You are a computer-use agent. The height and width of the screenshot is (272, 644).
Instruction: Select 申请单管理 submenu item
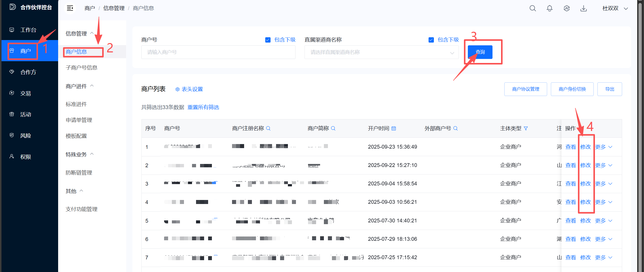(x=79, y=120)
